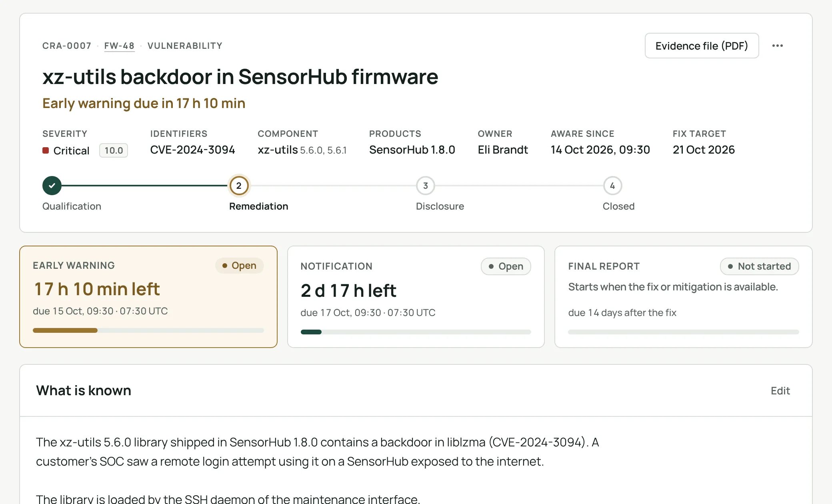Click 'due 17 Oct, 09:30 · 07:30 UTC'
The width and height of the screenshot is (832, 504).
368,313
